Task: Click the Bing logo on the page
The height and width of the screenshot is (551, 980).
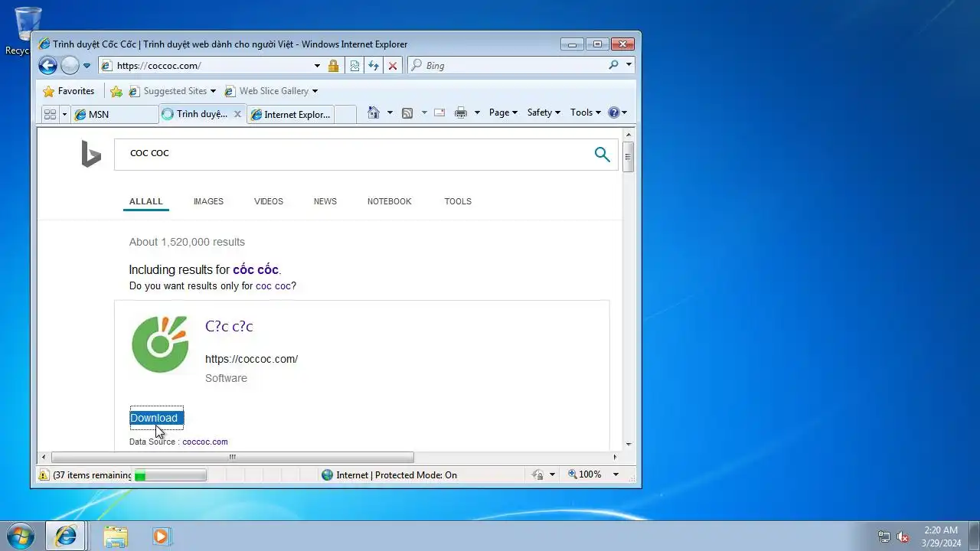Action: tap(91, 155)
